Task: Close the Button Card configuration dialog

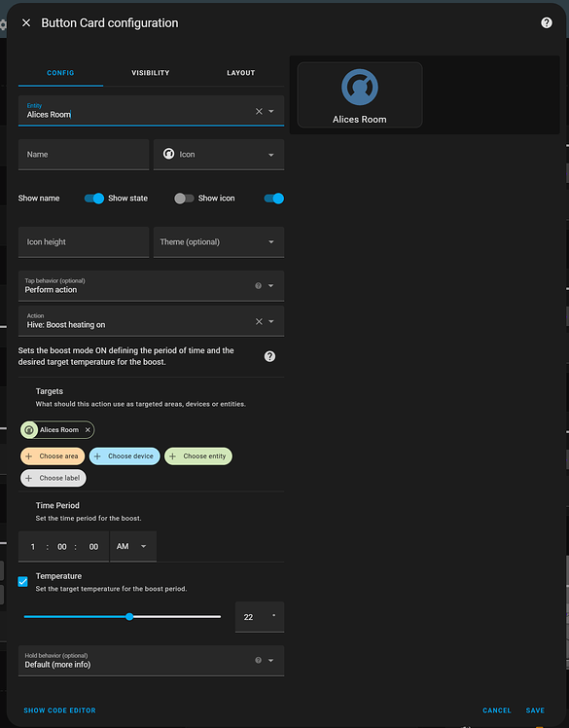Action: point(26,22)
